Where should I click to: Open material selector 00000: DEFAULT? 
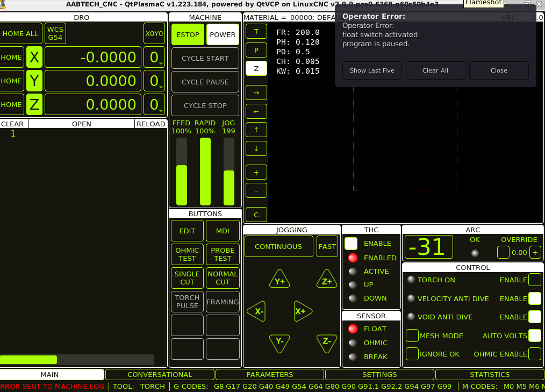point(313,17)
